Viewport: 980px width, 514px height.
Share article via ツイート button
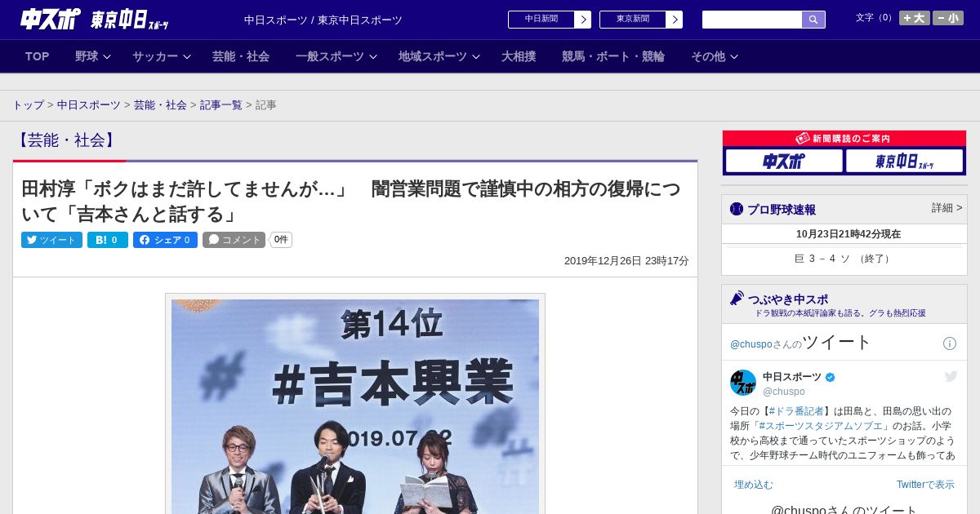tap(51, 240)
